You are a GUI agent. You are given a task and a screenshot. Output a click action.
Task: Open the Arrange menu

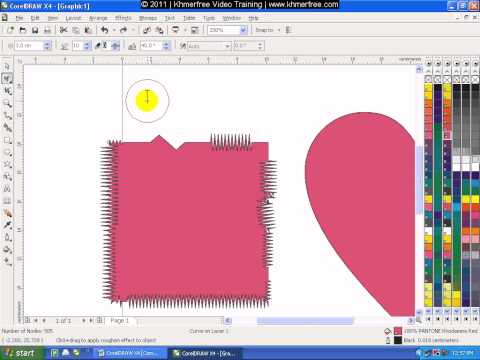(98, 18)
